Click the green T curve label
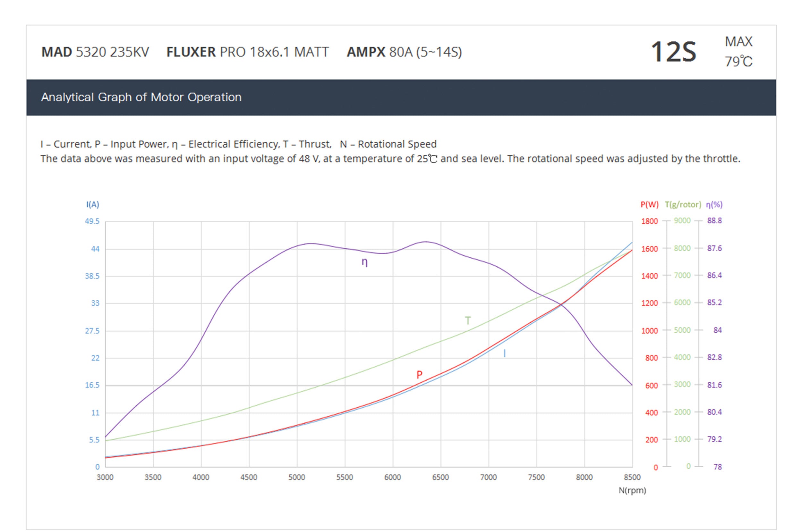802x532 pixels. (x=467, y=320)
